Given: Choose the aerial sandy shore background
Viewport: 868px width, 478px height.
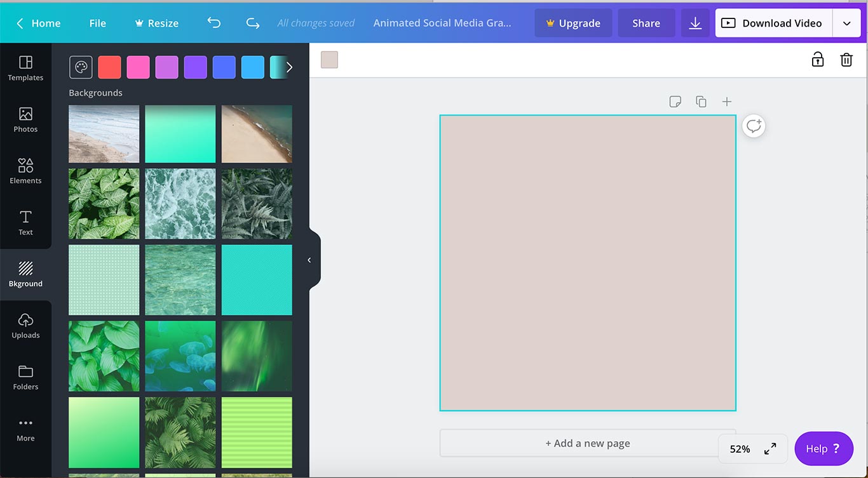Looking at the screenshot, I should (257, 134).
